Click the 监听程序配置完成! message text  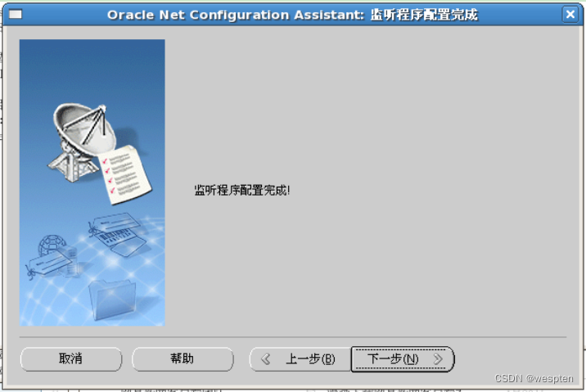point(241,190)
